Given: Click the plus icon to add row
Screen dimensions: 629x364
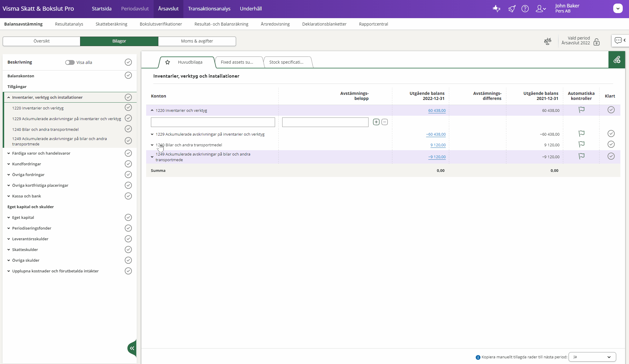Looking at the screenshot, I should pos(376,122).
